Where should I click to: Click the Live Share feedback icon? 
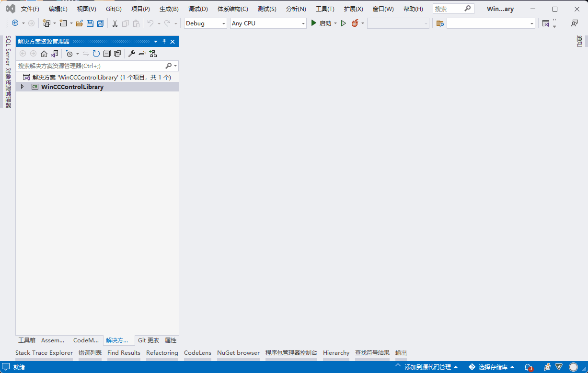tap(574, 23)
